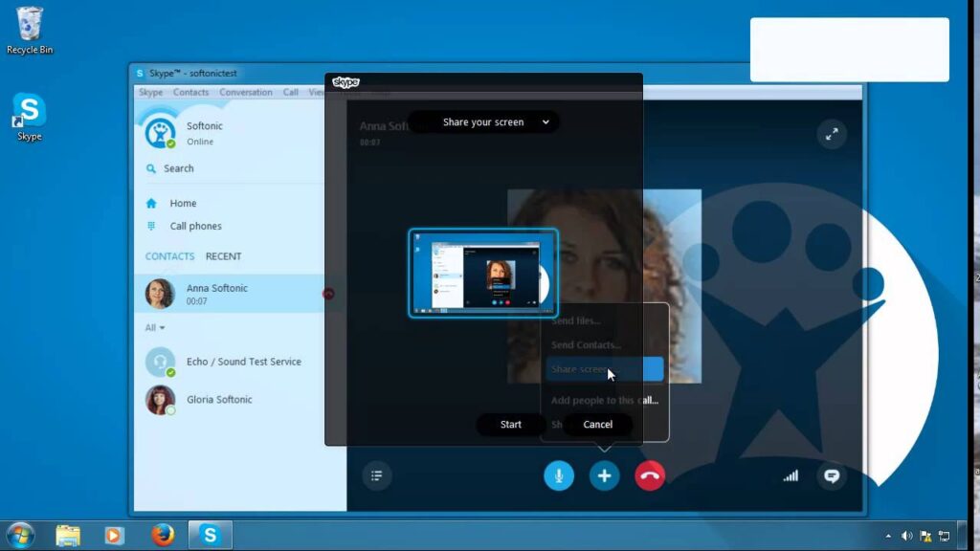This screenshot has height=551, width=980.
Task: Open the Recycle Bin desktop icon
Action: 30,31
